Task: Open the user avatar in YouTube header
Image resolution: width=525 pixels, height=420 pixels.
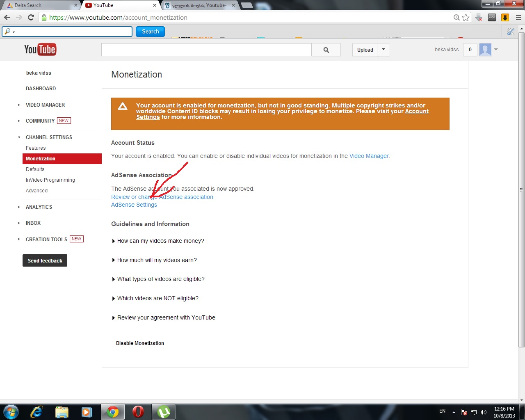Action: point(485,50)
